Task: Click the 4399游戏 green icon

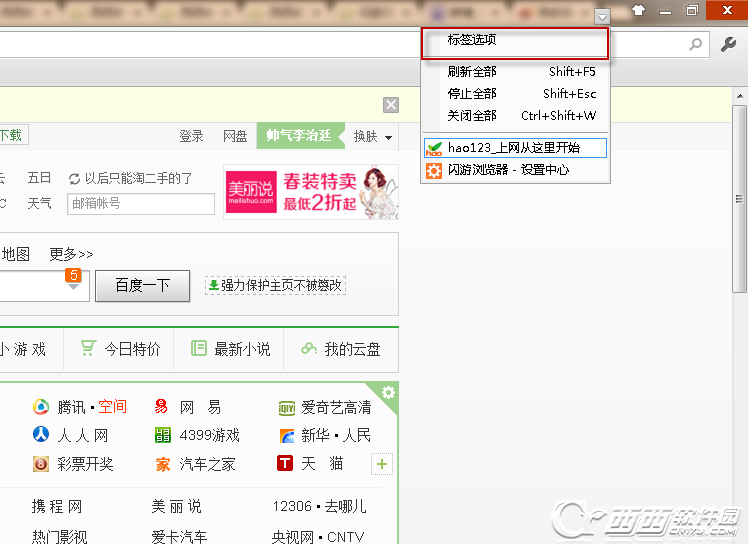Action: [163, 435]
